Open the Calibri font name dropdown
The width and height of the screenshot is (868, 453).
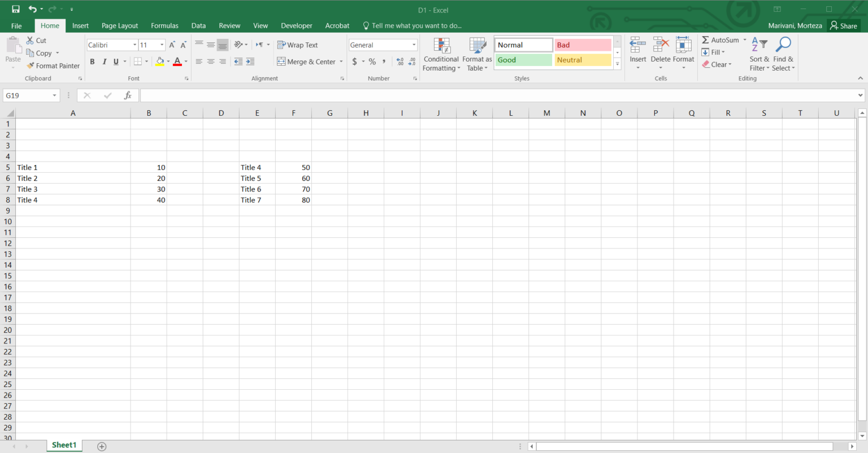[134, 45]
